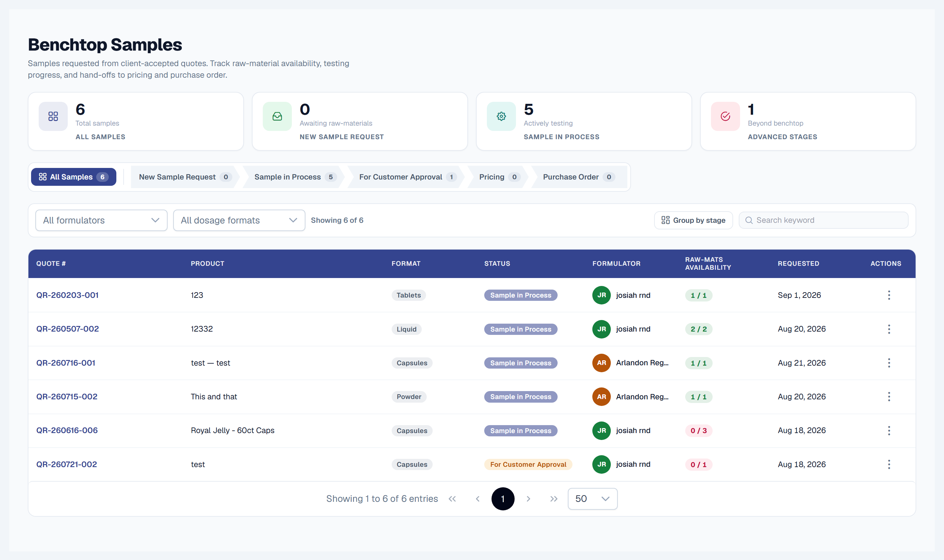Screen dimensions: 944x560
Task: Open actions menu for QR-260616-006
Action: click(x=888, y=430)
